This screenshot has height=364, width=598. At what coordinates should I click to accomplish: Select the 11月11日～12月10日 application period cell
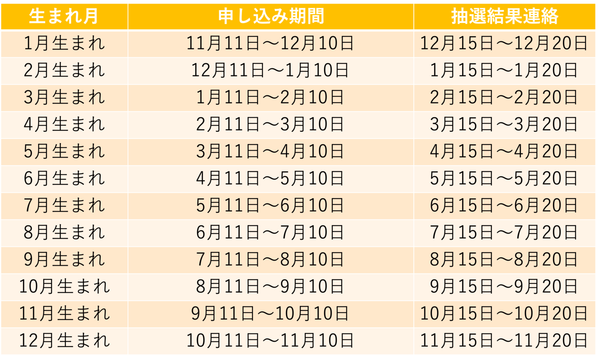[x=271, y=43]
